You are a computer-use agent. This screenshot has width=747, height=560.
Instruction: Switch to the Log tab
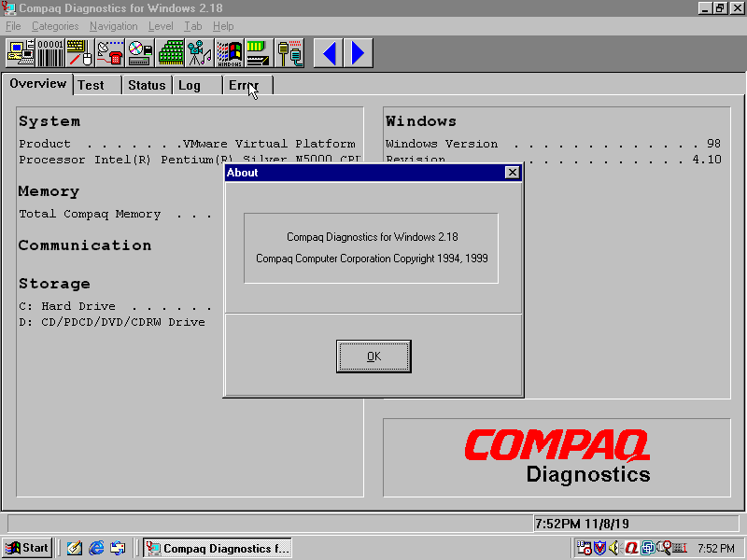[x=197, y=85]
